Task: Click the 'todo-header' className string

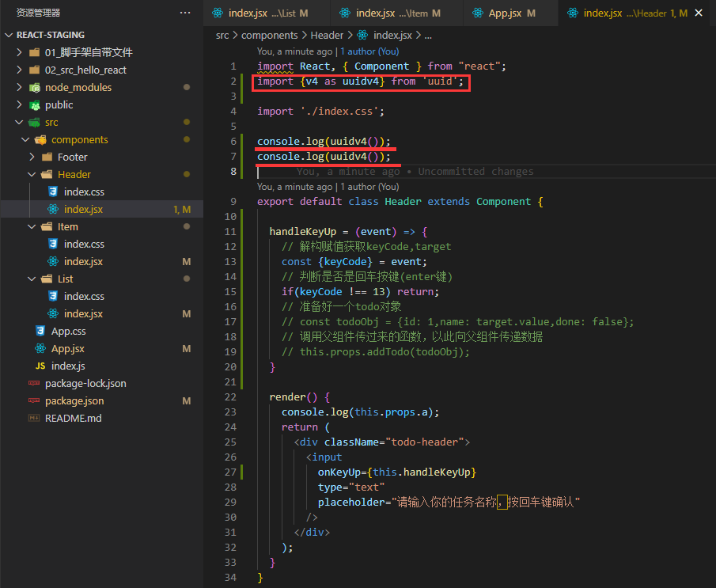Action: click(x=425, y=442)
